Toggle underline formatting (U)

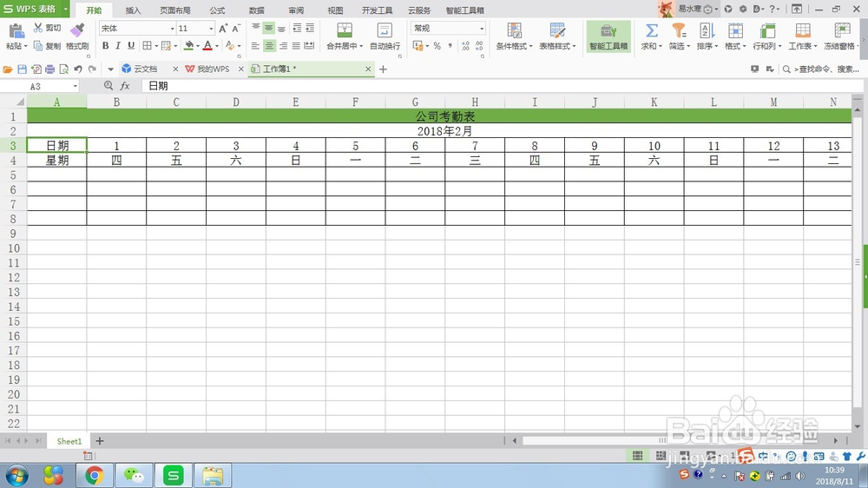131,46
